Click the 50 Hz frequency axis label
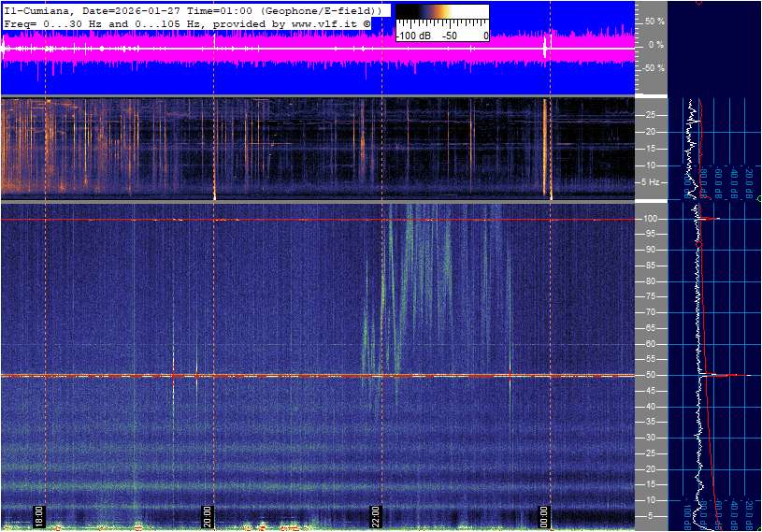This screenshot has width=762, height=532. [x=652, y=375]
